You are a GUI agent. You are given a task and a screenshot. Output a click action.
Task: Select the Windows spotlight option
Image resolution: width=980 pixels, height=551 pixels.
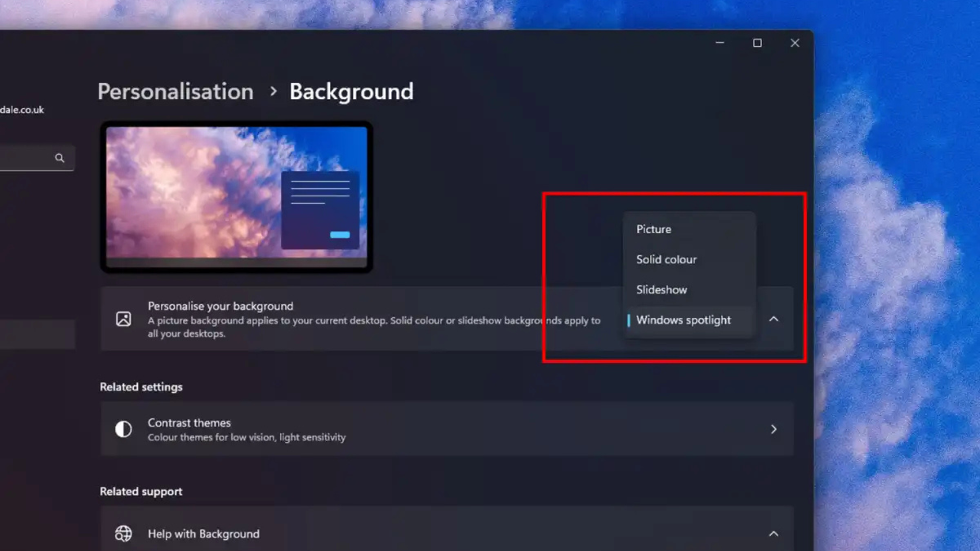[x=683, y=320]
